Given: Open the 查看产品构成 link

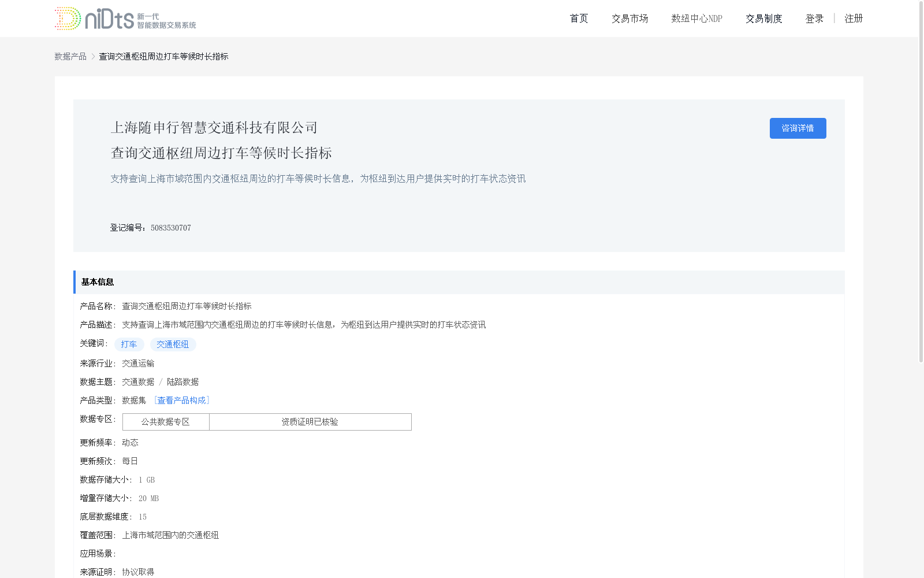Looking at the screenshot, I should coord(181,400).
